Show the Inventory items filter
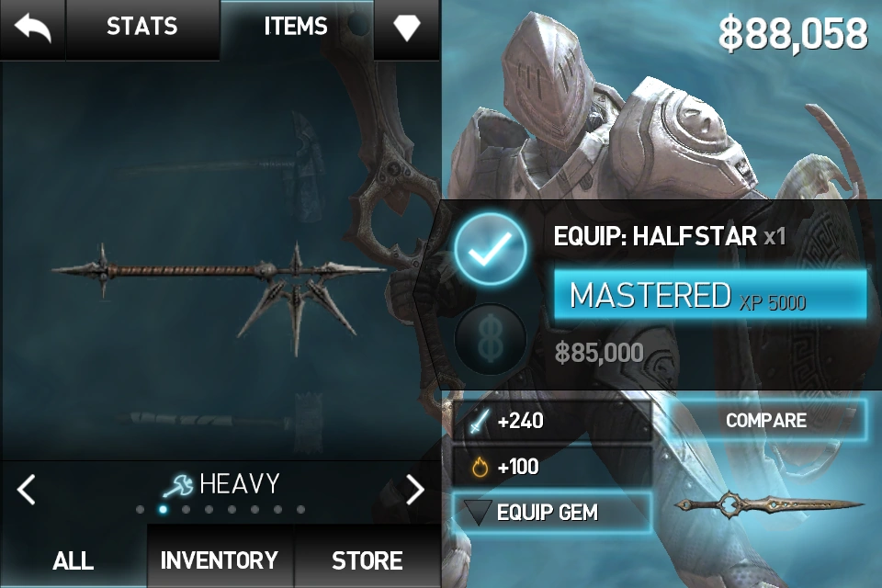The height and width of the screenshot is (588, 882). tap(220, 559)
